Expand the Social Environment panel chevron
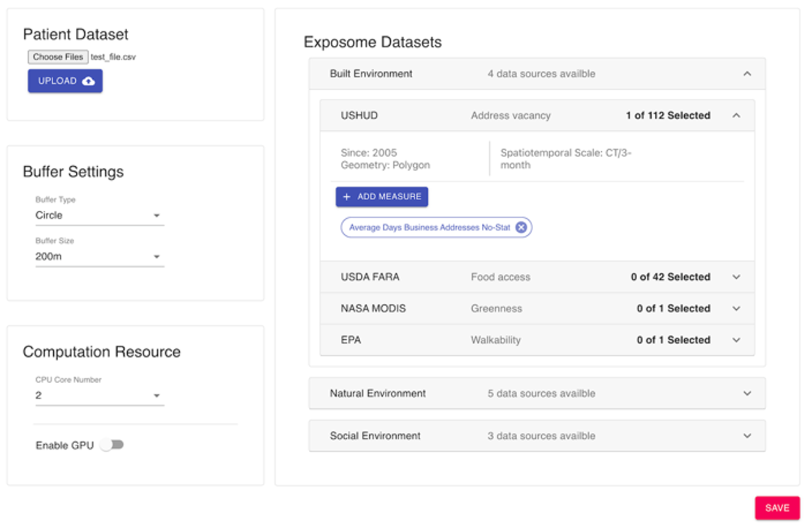This screenshot has height=528, width=812. click(747, 436)
